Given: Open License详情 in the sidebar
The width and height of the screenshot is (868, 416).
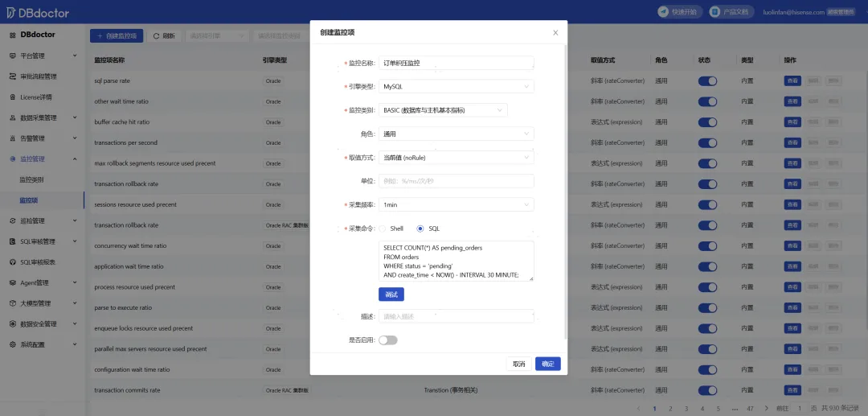Looking at the screenshot, I should 36,97.
